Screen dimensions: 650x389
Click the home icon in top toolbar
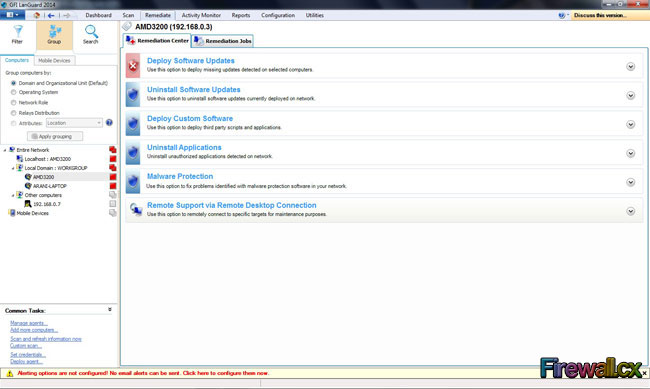(36, 15)
